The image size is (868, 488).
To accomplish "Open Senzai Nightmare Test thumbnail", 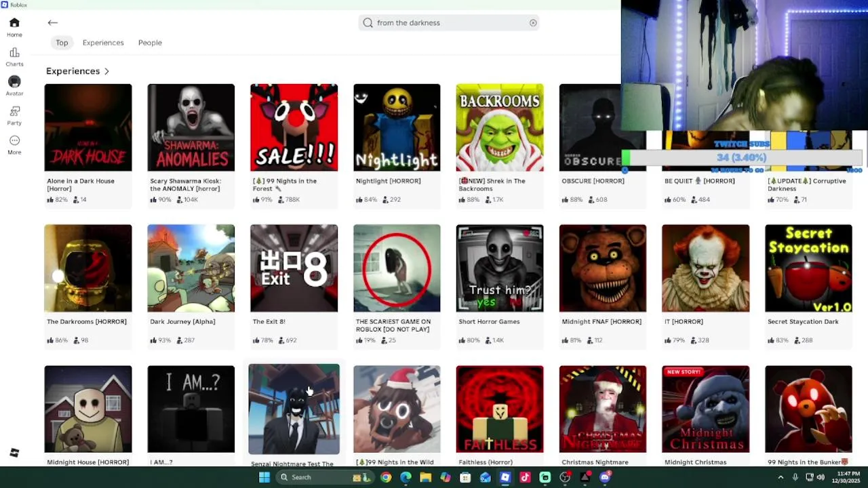I will pyautogui.click(x=294, y=409).
